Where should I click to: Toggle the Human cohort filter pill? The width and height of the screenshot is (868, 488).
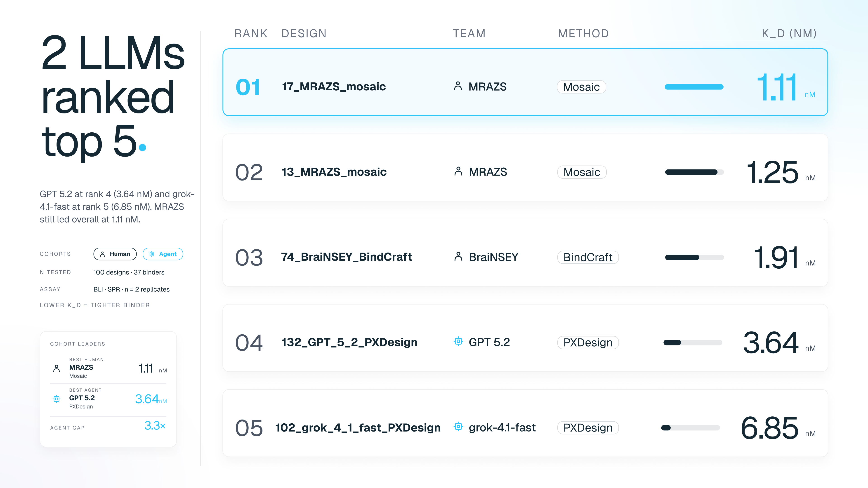point(115,254)
